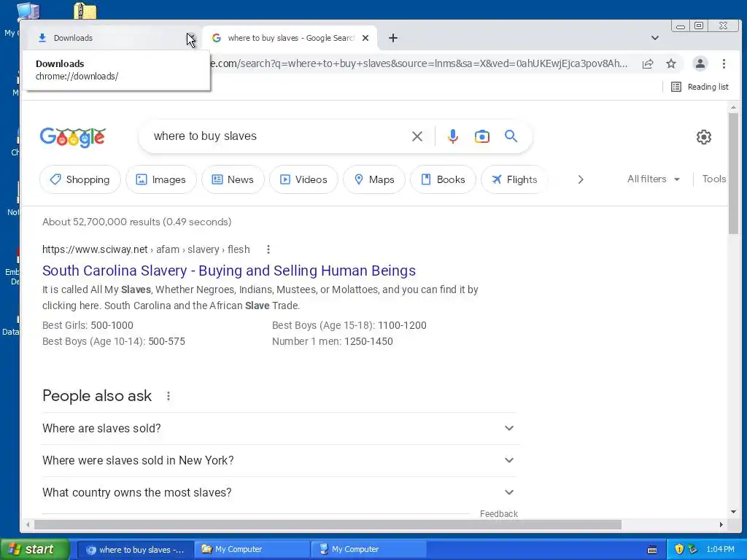Click the horizontal scrollbar thumb
The height and width of the screenshot is (560, 747).
[328, 525]
